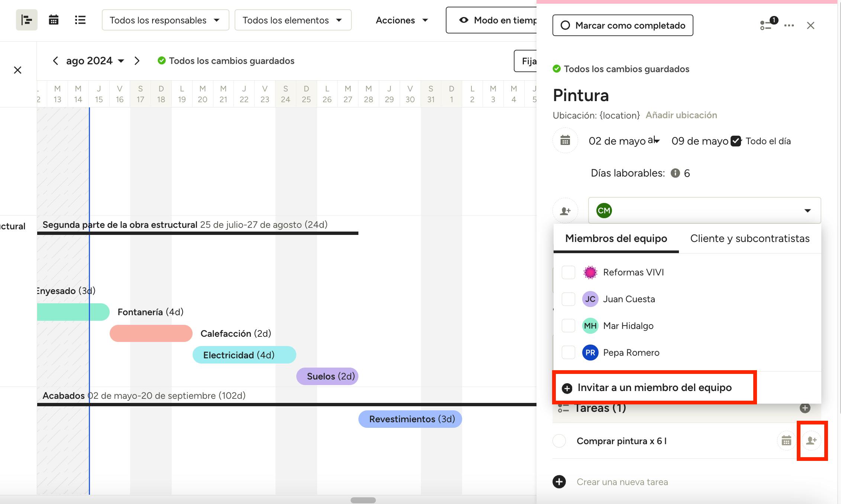
Task: Open due date calendar icon for Comprar pintura
Action: tap(786, 441)
